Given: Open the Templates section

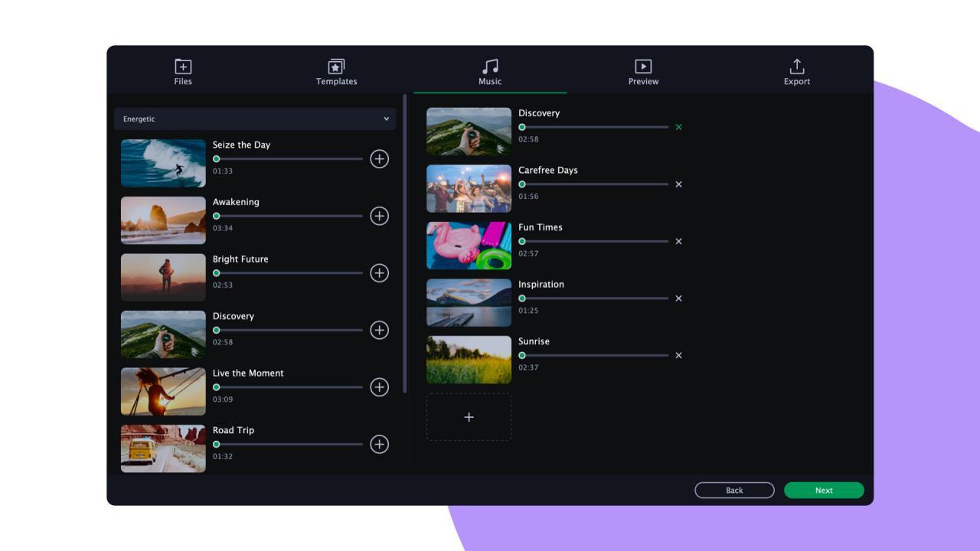Looking at the screenshot, I should click(336, 72).
